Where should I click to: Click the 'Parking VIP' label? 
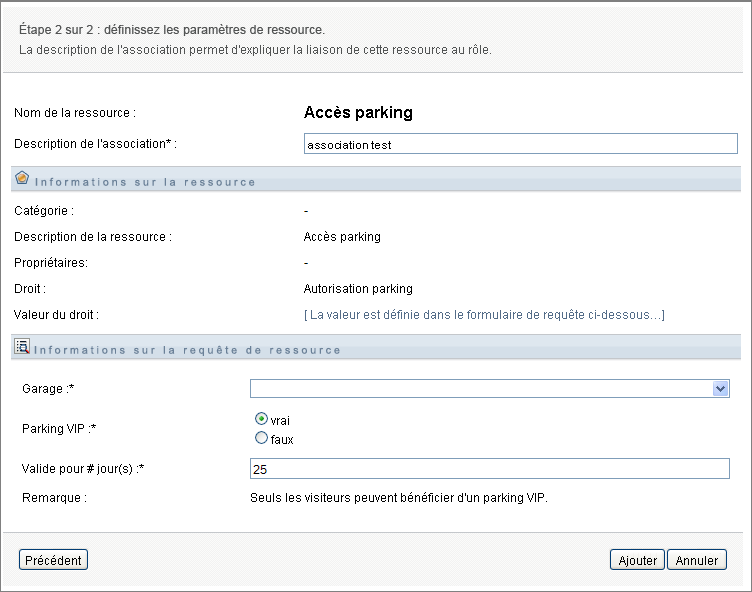click(x=56, y=428)
